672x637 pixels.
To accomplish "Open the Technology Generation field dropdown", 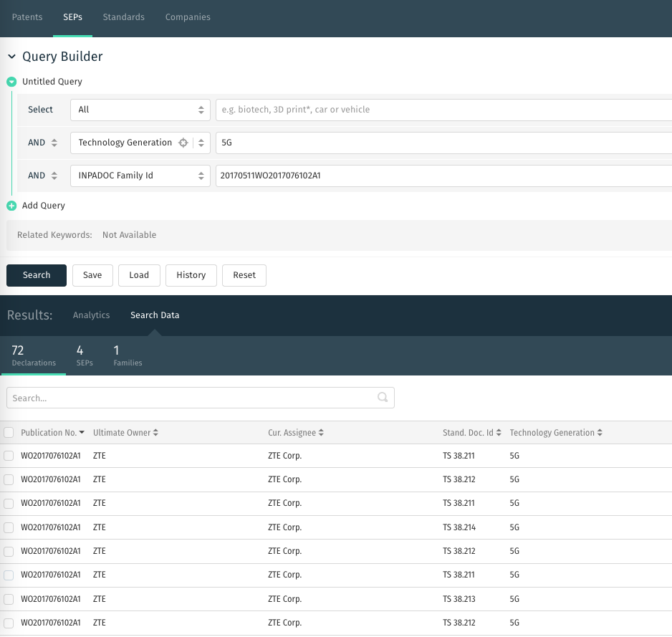I will point(201,143).
